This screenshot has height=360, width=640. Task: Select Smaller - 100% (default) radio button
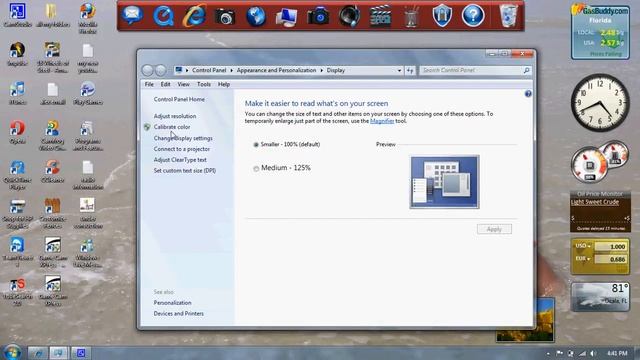click(256, 144)
